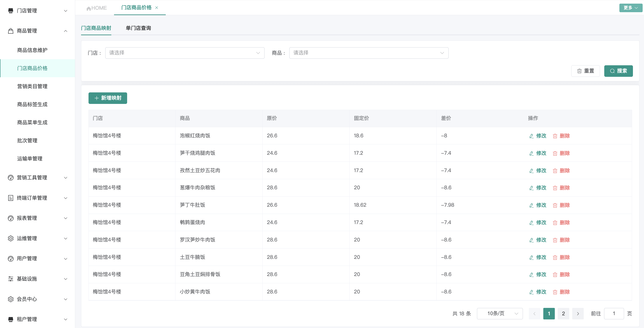Open the 更多 dropdown button
Image resolution: width=644 pixels, height=328 pixels.
pyautogui.click(x=630, y=8)
